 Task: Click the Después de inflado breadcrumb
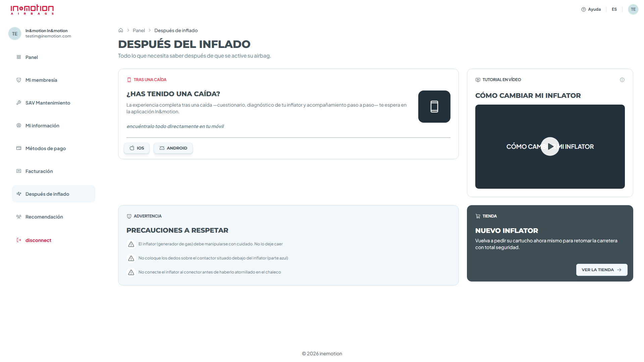coord(176,31)
